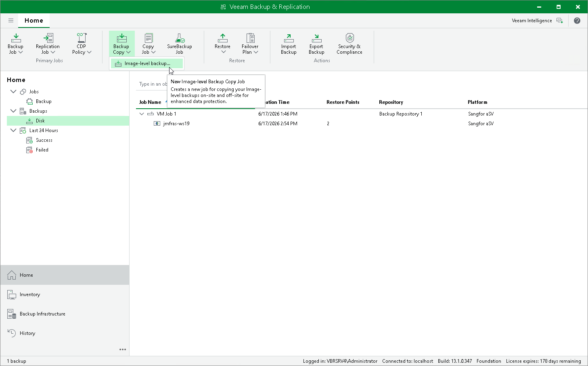
Task: Sort by the Repository column header
Action: [391, 102]
